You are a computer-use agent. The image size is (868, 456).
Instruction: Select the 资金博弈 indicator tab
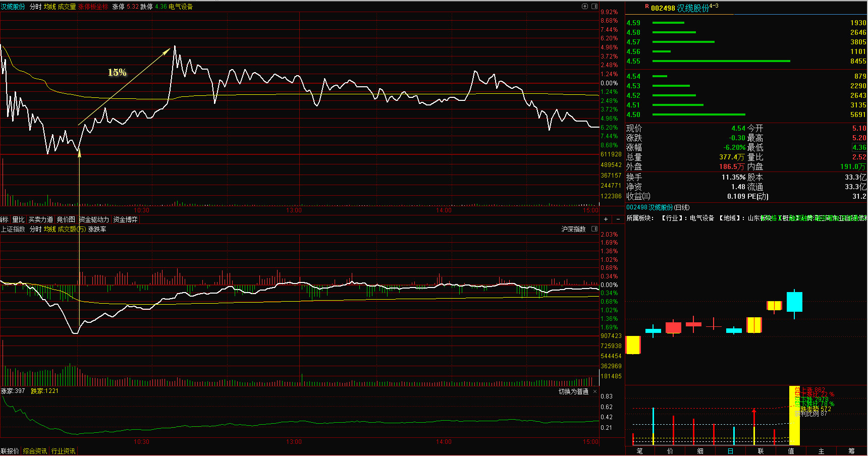click(125, 219)
